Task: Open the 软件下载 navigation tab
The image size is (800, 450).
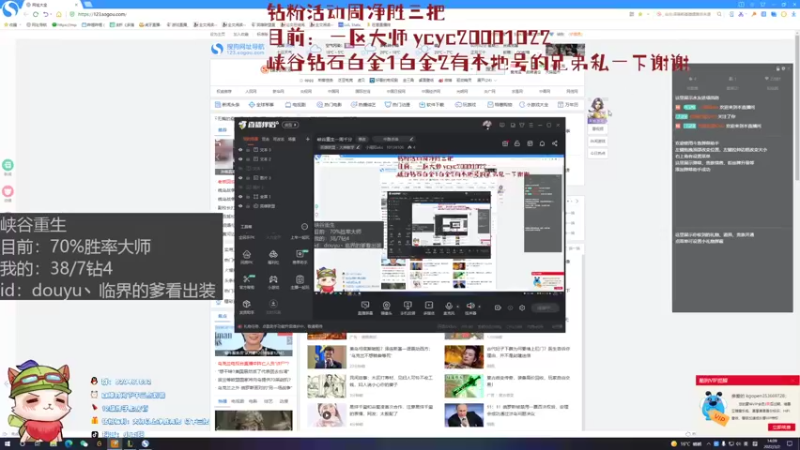Action: tap(432, 105)
